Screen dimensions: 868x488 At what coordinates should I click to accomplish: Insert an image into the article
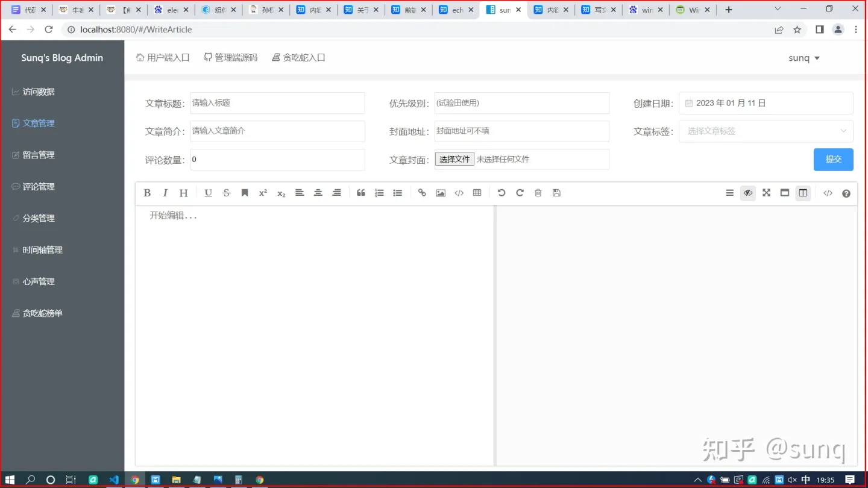[x=441, y=193]
